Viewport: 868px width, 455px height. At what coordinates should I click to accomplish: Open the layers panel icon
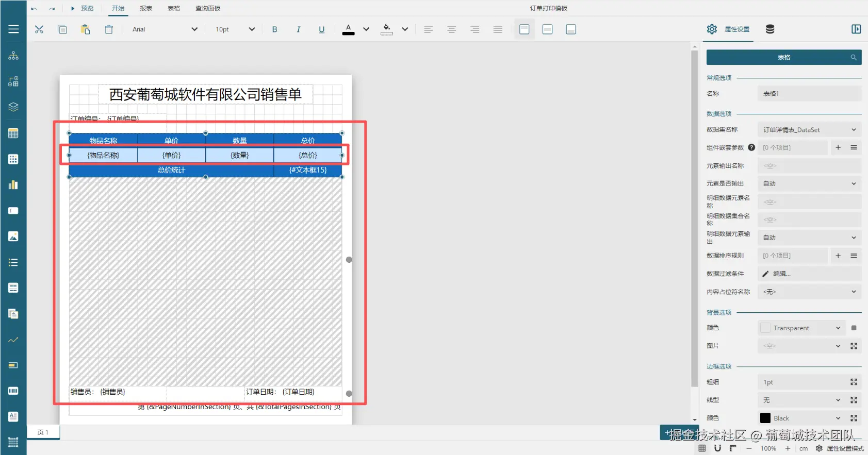(13, 107)
